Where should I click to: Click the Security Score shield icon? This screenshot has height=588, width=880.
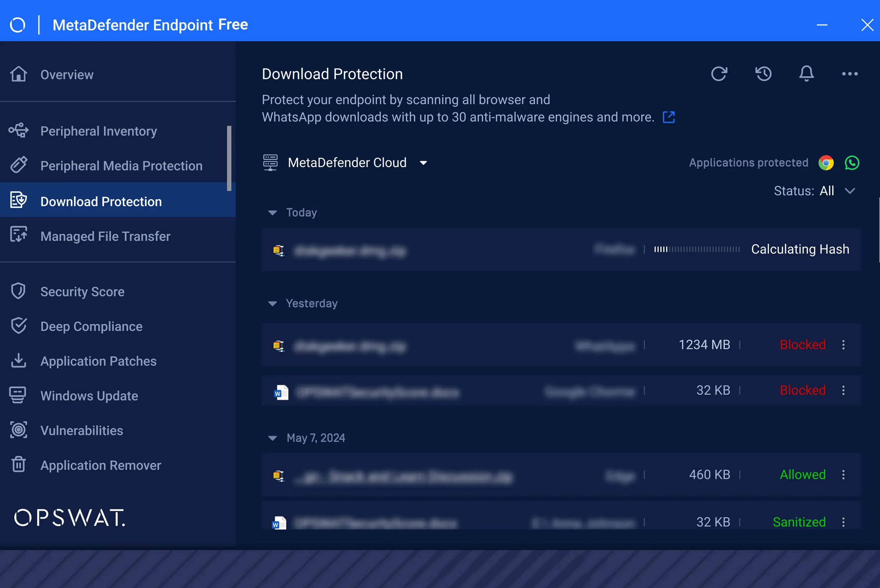tap(19, 291)
